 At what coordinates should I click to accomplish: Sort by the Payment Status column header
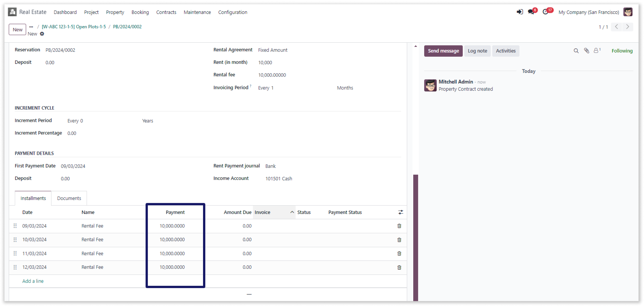coord(345,212)
